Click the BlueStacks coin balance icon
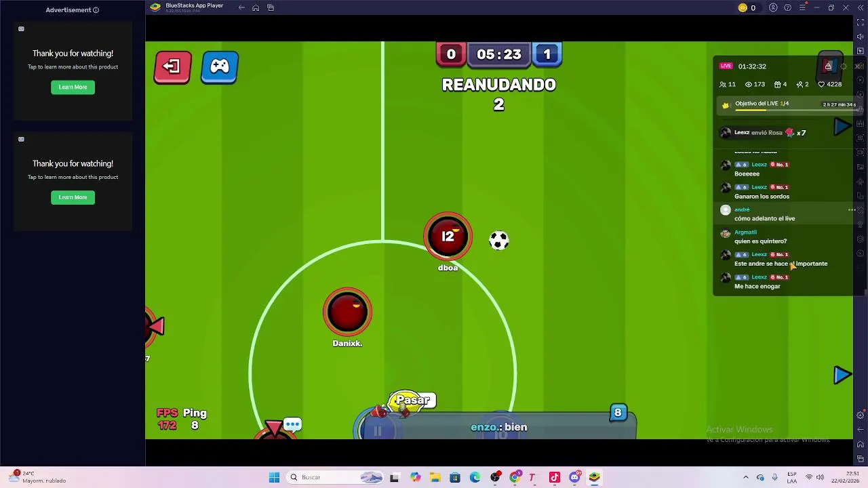This screenshot has height=488, width=868. point(743,7)
